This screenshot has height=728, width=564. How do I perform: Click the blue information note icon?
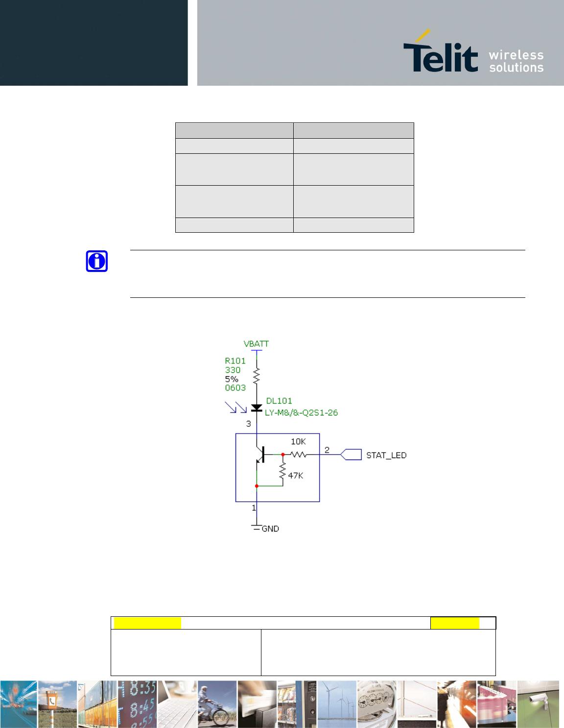pos(97,261)
